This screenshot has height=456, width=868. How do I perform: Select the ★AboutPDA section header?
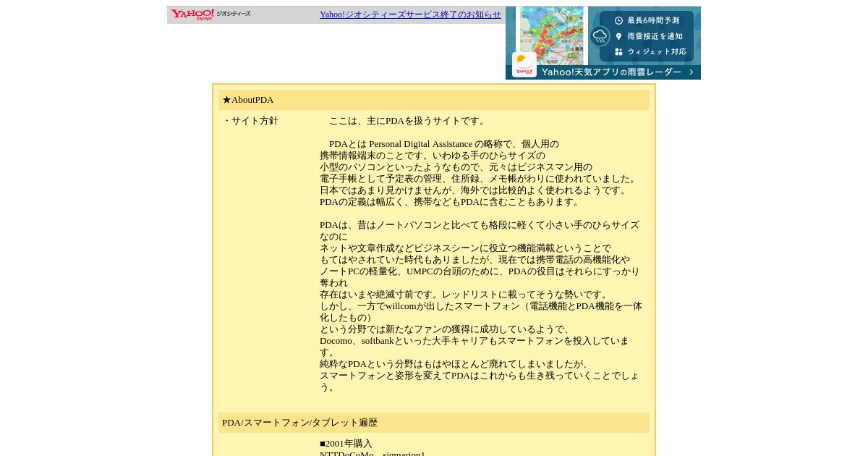pos(434,100)
